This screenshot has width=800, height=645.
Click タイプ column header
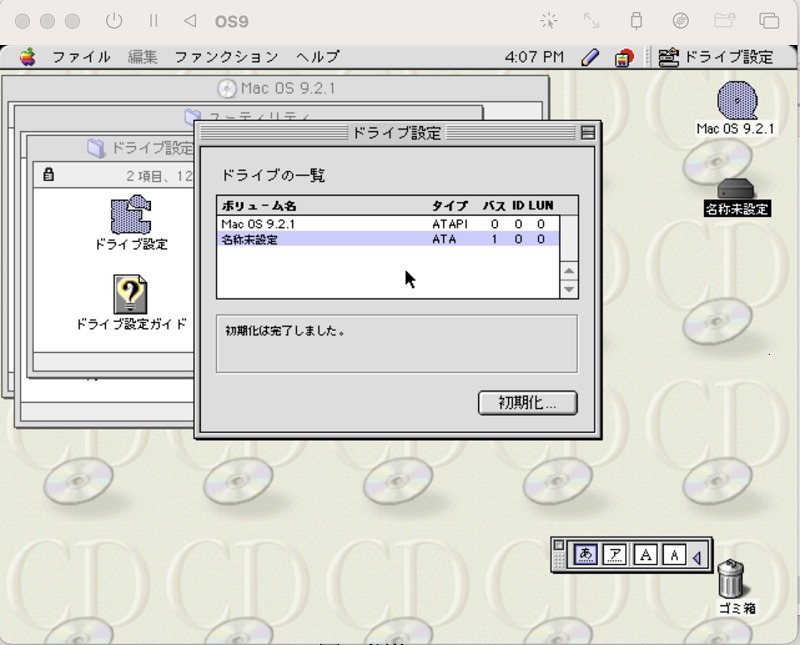point(449,206)
